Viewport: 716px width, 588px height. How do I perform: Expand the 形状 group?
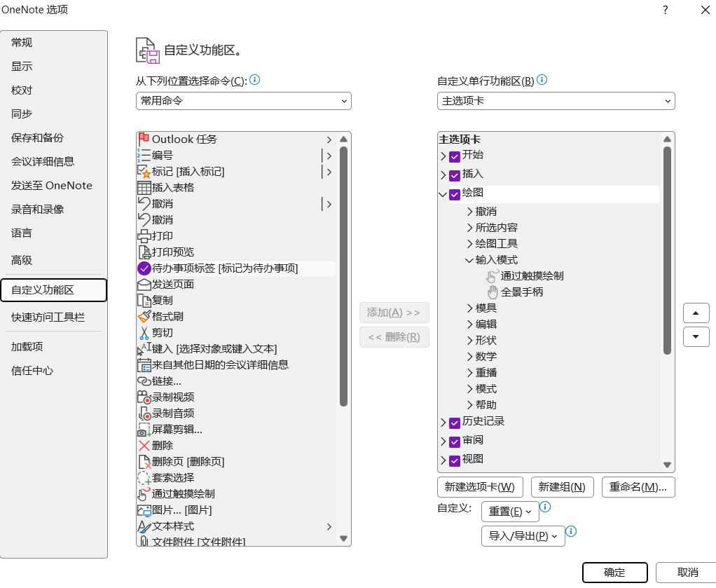click(x=470, y=341)
